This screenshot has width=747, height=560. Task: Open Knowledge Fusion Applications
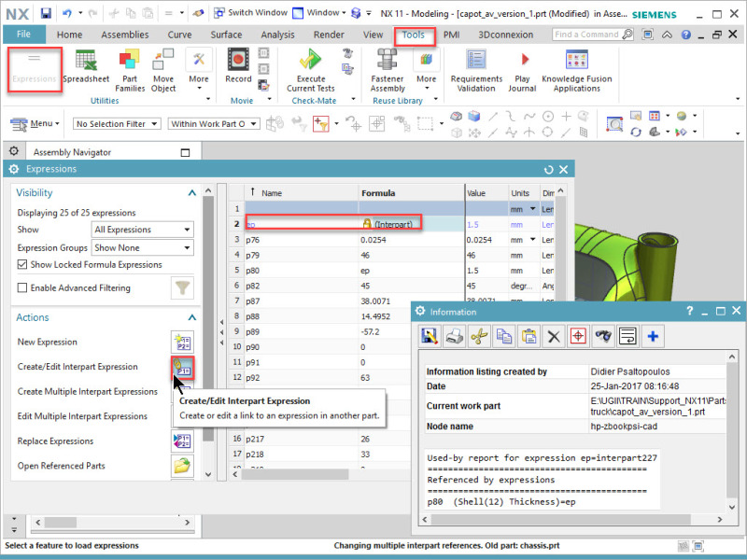tap(577, 71)
